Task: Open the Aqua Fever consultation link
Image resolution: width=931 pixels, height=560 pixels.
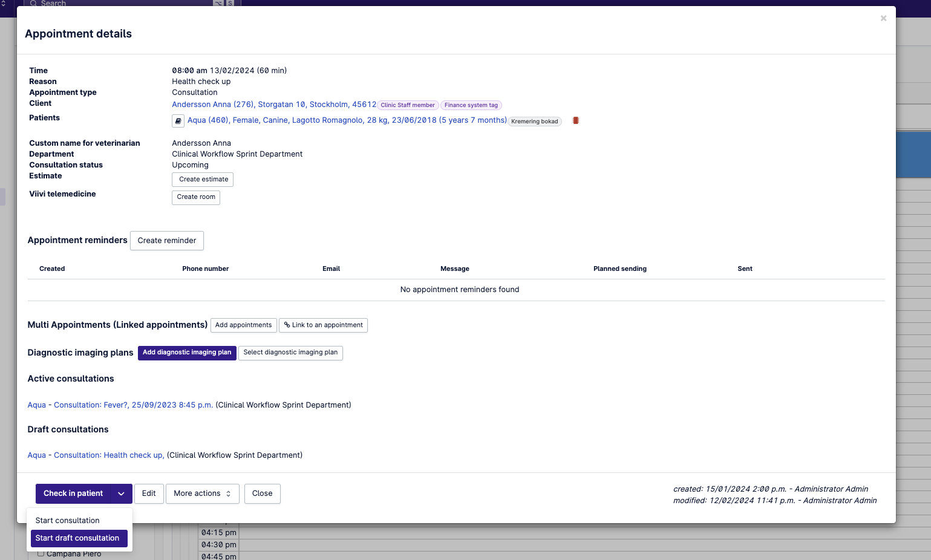Action: coord(120,405)
